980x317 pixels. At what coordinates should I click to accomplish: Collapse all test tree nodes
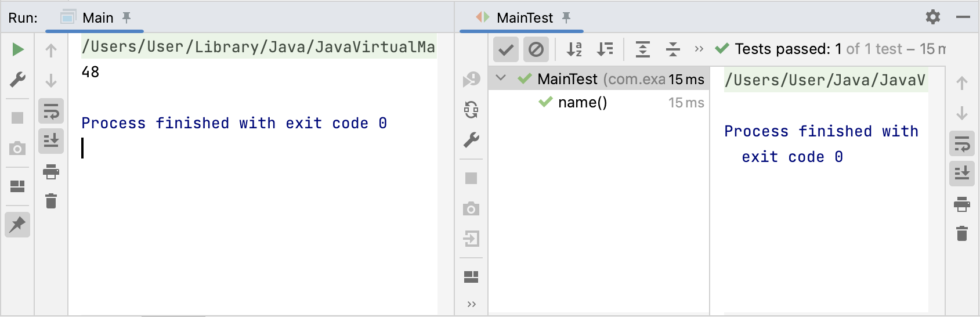point(673,49)
